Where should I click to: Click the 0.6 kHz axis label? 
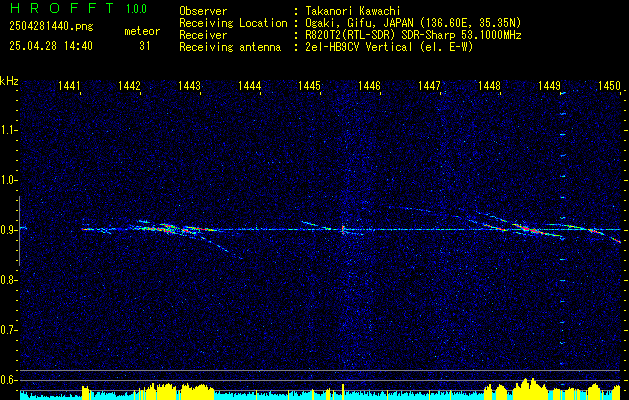(x=7, y=380)
